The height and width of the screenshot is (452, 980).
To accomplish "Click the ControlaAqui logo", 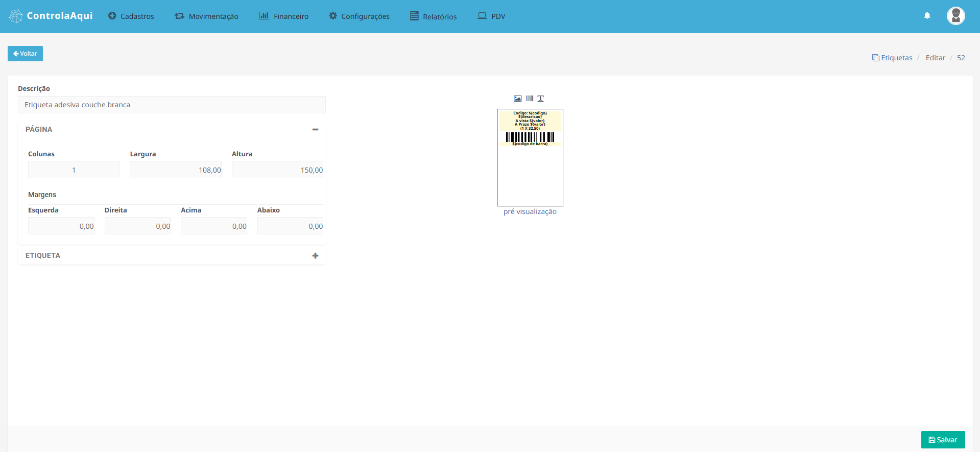I will 51,16.
